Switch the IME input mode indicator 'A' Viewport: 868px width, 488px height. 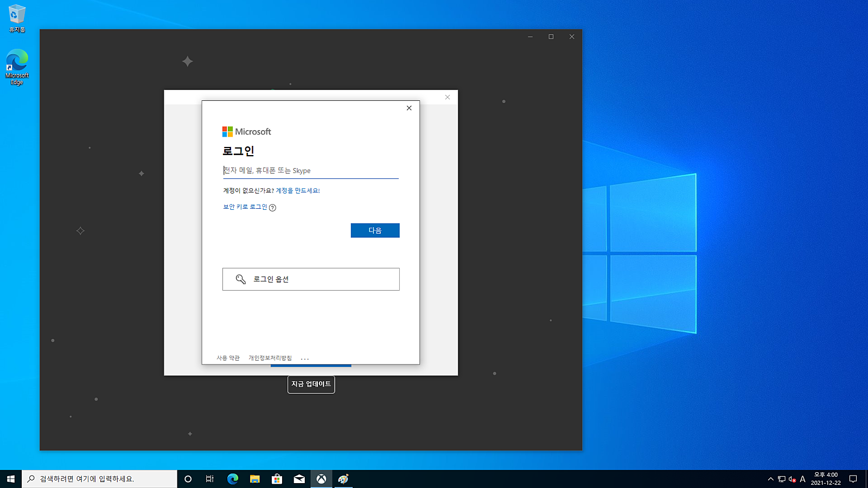(x=803, y=479)
